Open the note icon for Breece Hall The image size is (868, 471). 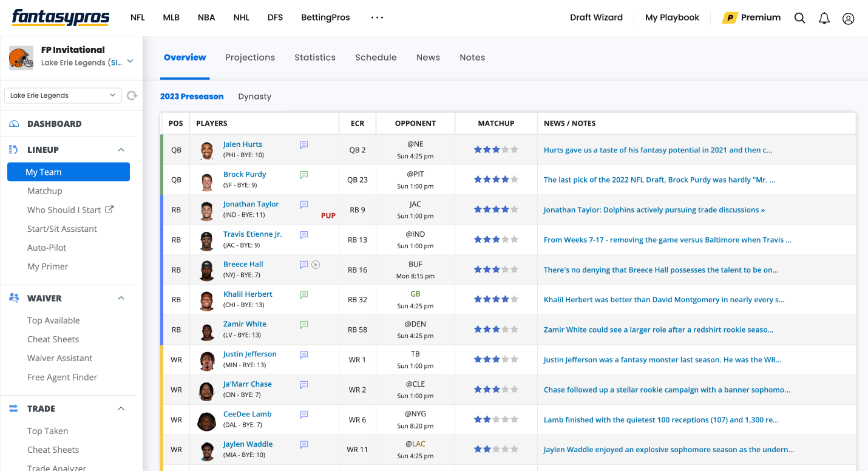(x=304, y=265)
